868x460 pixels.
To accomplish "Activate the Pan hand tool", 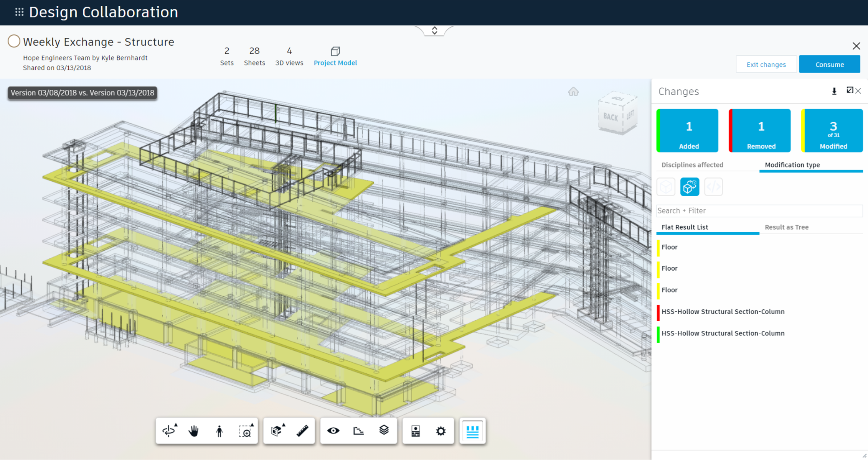I will tap(194, 431).
